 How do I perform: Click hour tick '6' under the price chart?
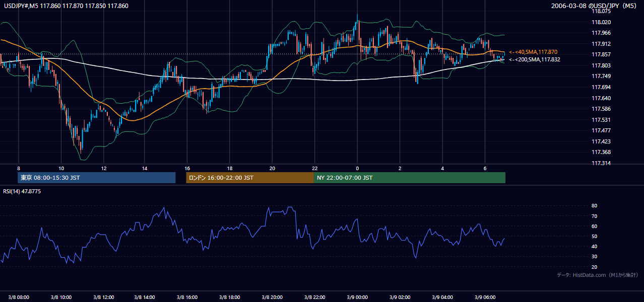tap(484, 168)
